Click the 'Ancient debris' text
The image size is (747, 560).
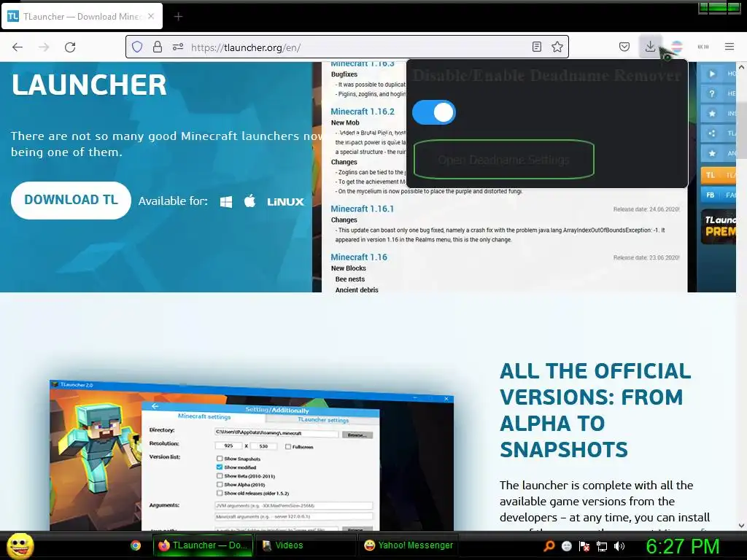tap(357, 289)
